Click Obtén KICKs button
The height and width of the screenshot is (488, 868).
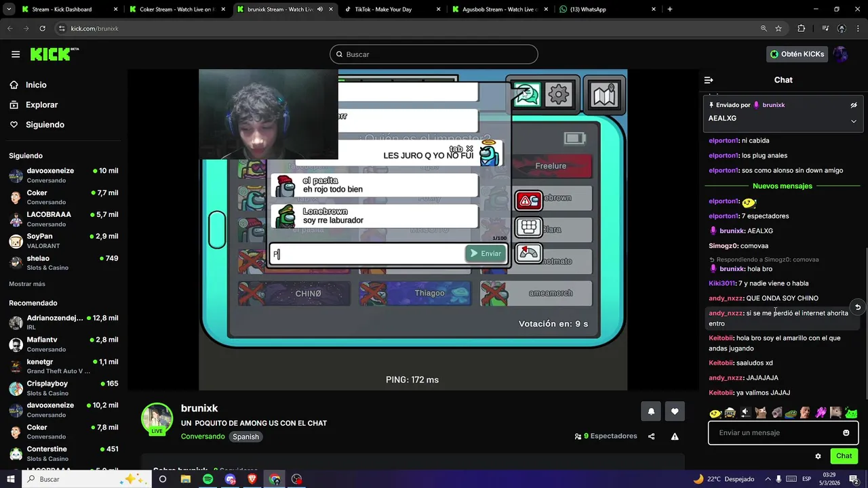(797, 54)
